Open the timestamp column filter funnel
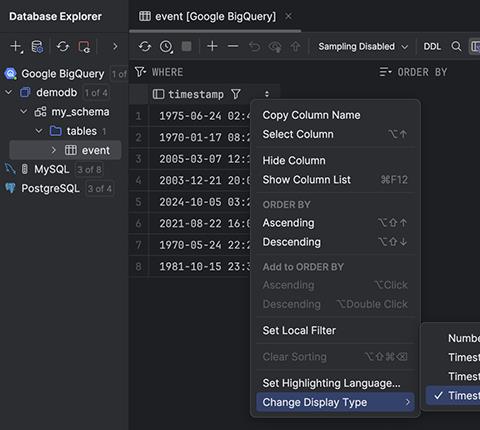The height and width of the screenshot is (430, 480). point(236,94)
